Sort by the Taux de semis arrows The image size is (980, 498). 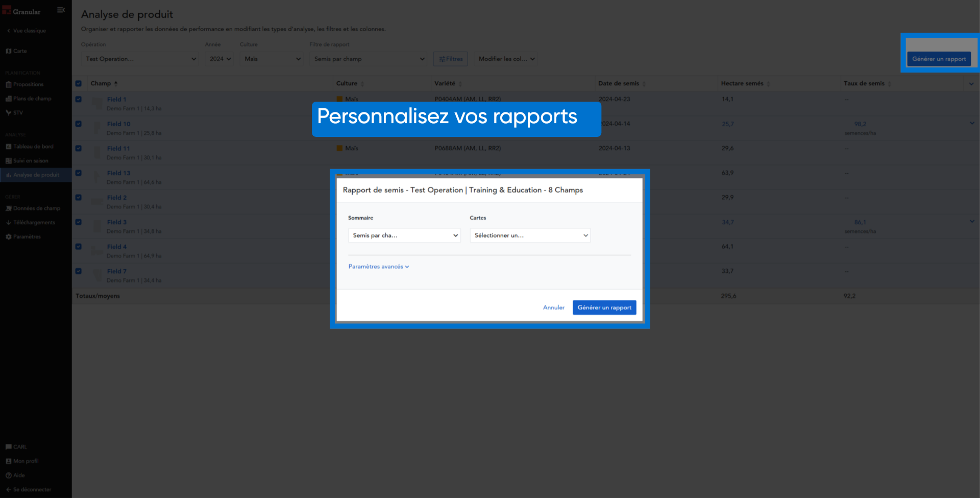(890, 84)
